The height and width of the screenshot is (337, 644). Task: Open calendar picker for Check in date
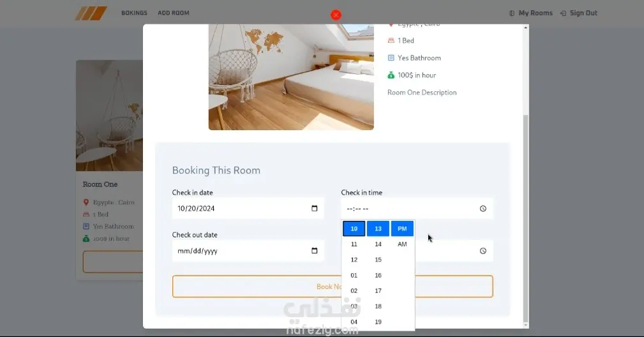(314, 209)
